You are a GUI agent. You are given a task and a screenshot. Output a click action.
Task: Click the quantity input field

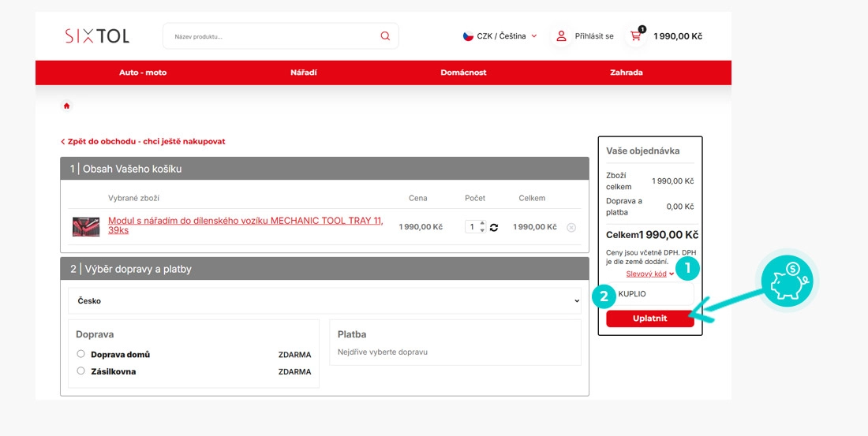click(x=472, y=227)
